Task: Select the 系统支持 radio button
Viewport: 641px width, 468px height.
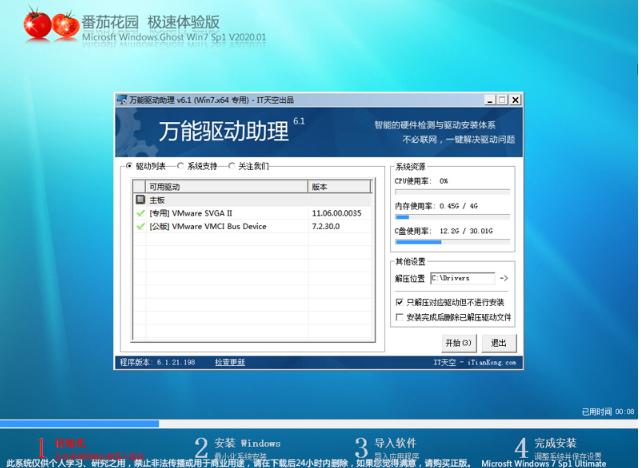Action: pyautogui.click(x=180, y=166)
